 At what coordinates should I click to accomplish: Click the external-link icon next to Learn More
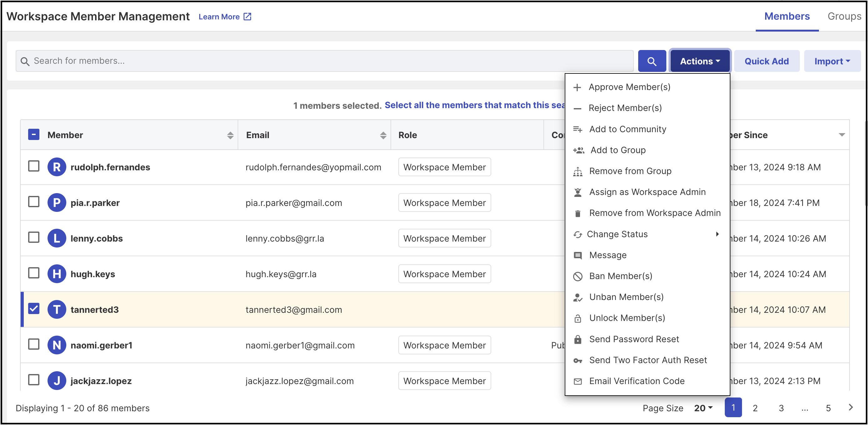247,17
